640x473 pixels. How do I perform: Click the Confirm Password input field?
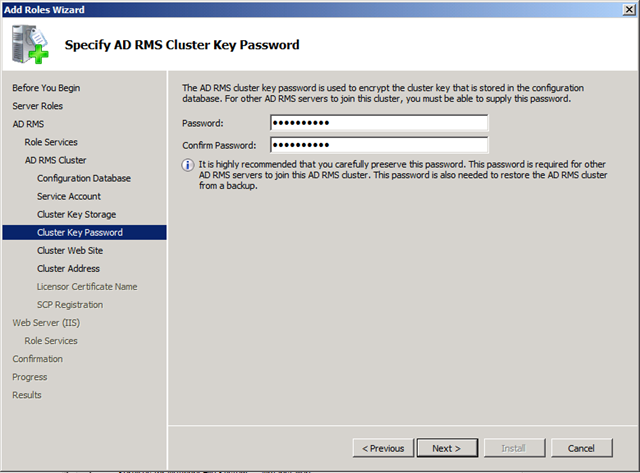click(x=379, y=145)
